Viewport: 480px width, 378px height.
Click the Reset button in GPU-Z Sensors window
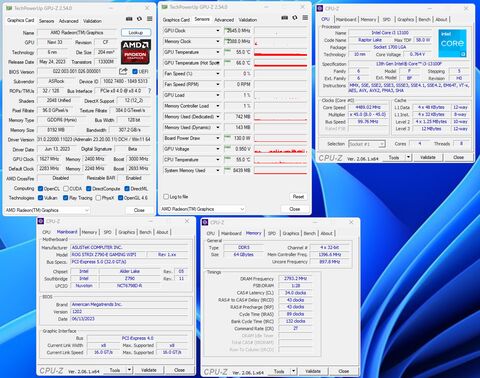298,197
